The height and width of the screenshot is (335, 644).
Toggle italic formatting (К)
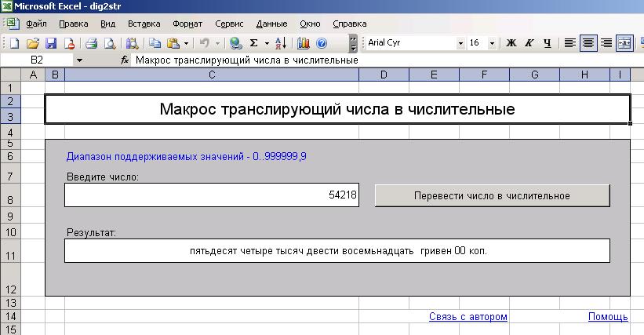pyautogui.click(x=529, y=43)
